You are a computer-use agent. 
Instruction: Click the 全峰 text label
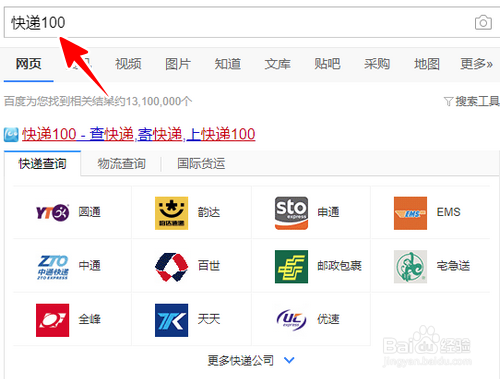coord(89,319)
